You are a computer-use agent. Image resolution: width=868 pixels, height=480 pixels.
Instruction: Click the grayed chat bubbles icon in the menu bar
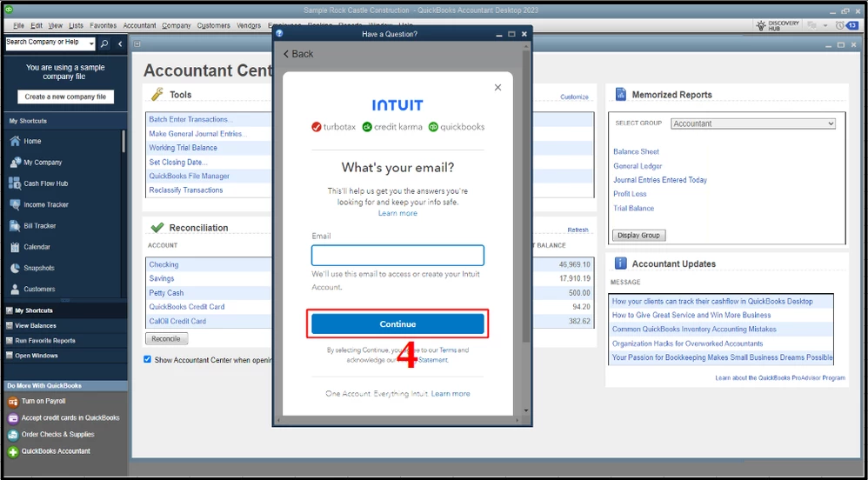(812, 25)
